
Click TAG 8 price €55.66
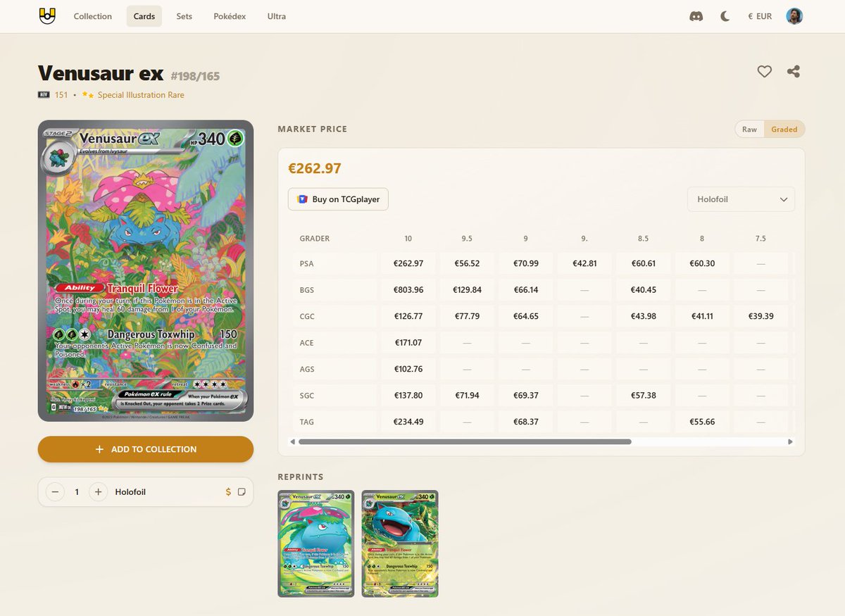point(701,422)
